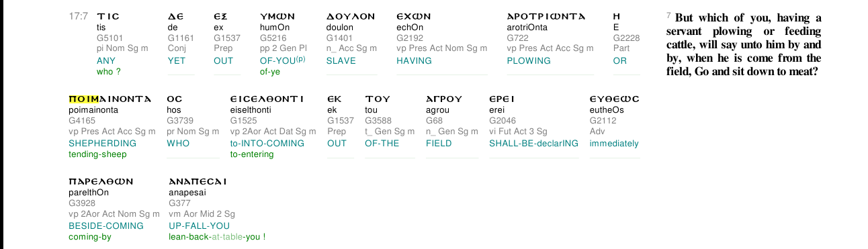Select the Greek word ΔΟΥΛΟΝ
The height and width of the screenshot is (249, 868).
pyautogui.click(x=351, y=16)
